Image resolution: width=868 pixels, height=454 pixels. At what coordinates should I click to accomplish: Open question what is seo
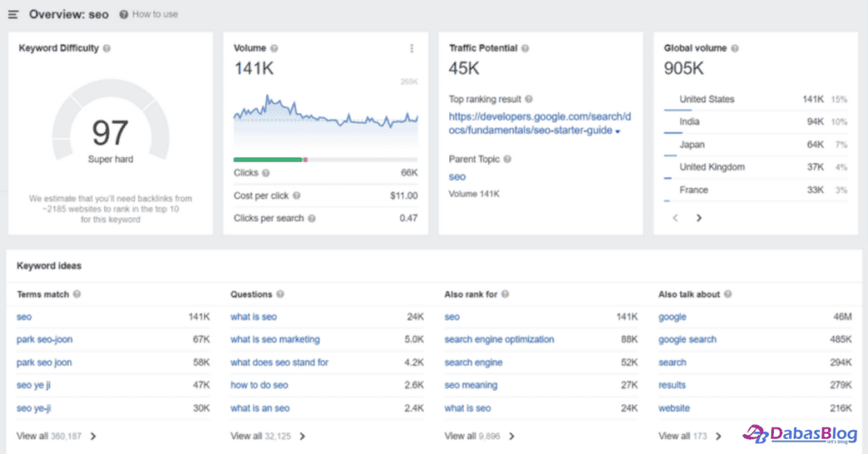[x=253, y=317]
